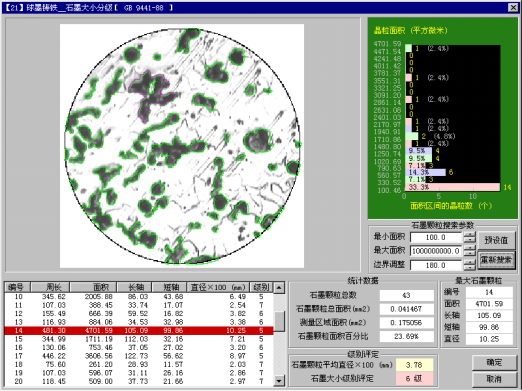Click the table scrollbar up arrow
The height and width of the screenshot is (391, 522).
pos(279,287)
